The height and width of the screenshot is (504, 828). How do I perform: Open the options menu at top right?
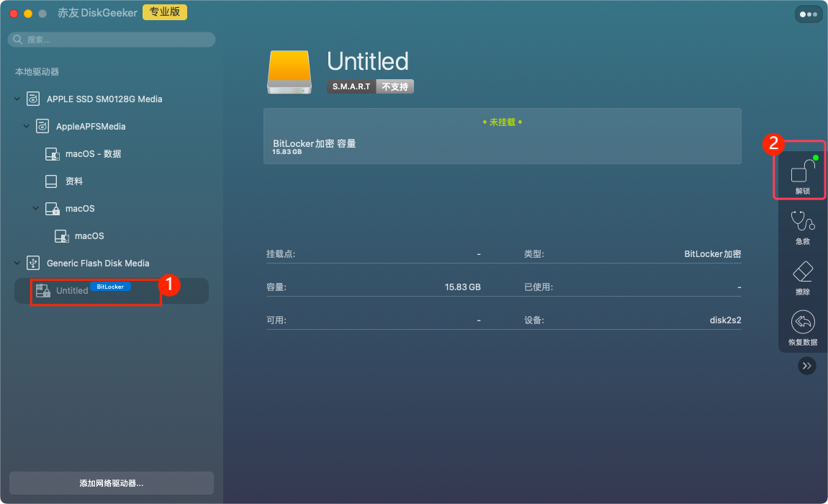tap(809, 13)
